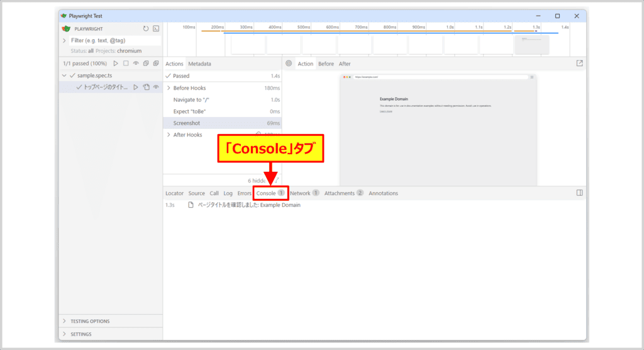Toggle the bottom panel sidebar layout icon
The height and width of the screenshot is (350, 644).
tap(579, 193)
